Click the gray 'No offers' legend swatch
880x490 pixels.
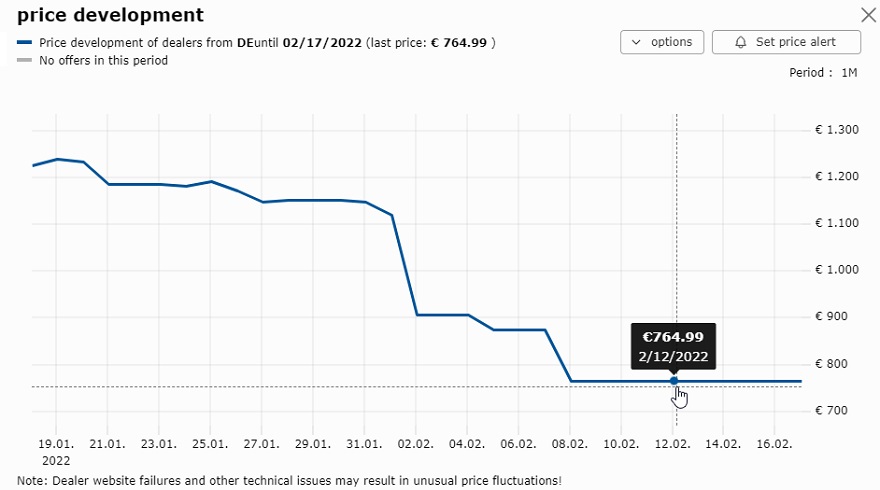[x=24, y=61]
